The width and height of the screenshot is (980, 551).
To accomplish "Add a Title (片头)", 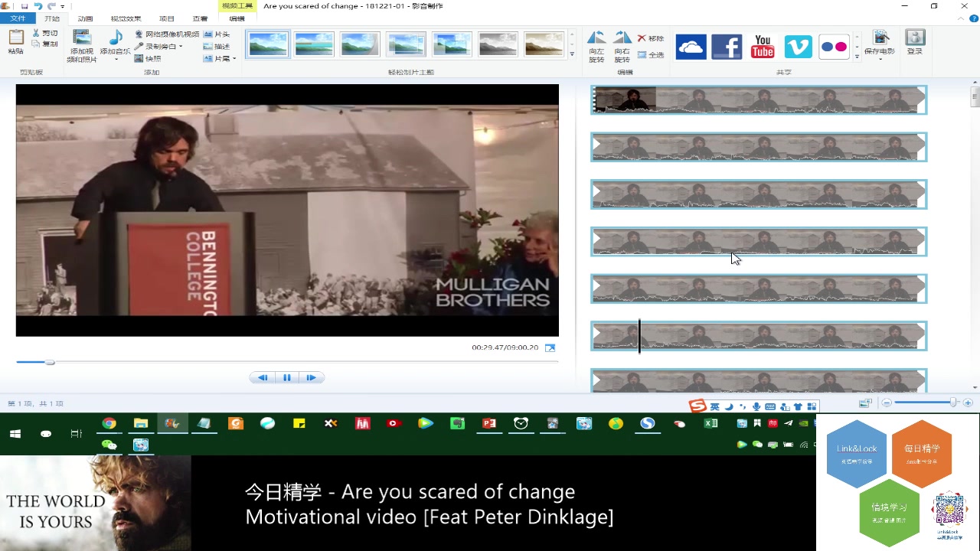I will point(217,34).
